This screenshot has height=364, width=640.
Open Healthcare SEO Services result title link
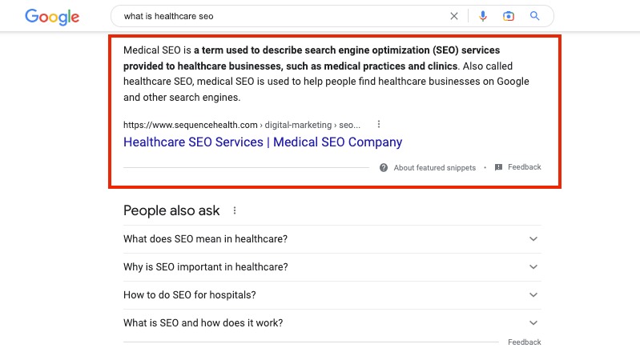pyautogui.click(x=263, y=142)
